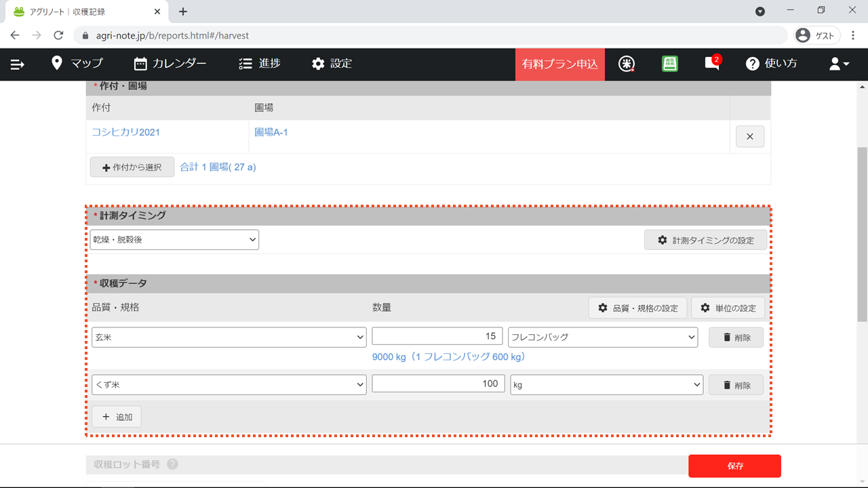Go to カレンダー in navigation
868x488 pixels.
pos(170,64)
